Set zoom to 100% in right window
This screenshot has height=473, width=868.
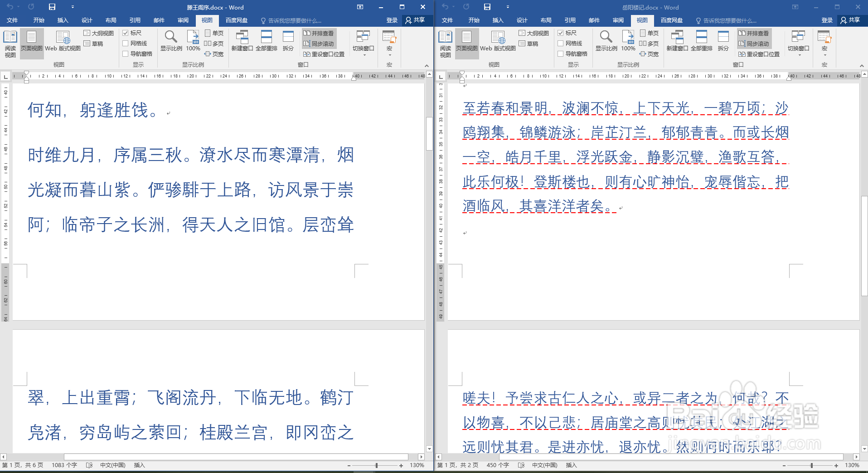(x=628, y=41)
